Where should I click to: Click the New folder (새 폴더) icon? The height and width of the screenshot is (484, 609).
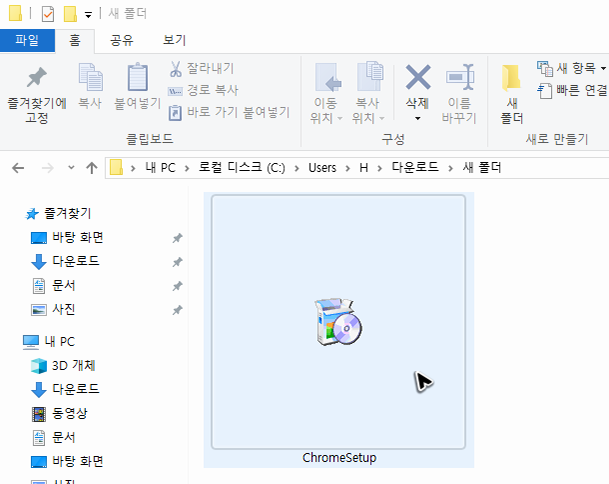512,78
